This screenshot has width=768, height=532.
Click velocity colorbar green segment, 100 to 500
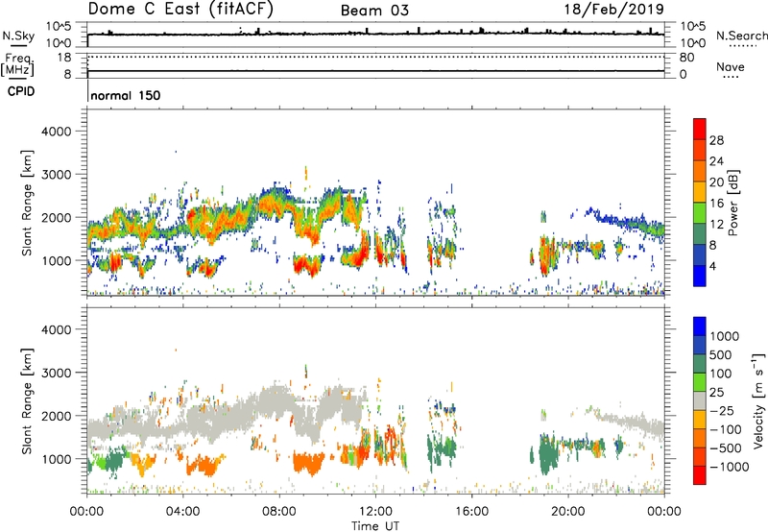click(700, 364)
